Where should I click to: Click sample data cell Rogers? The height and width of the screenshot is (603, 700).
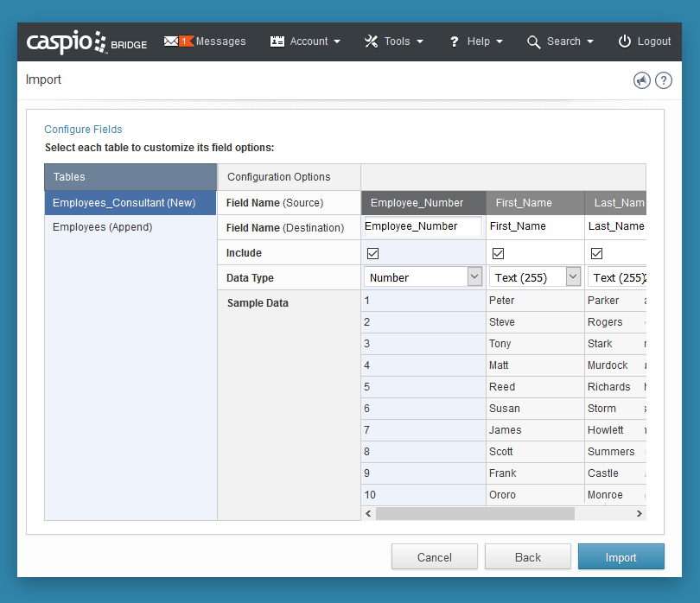(614, 322)
